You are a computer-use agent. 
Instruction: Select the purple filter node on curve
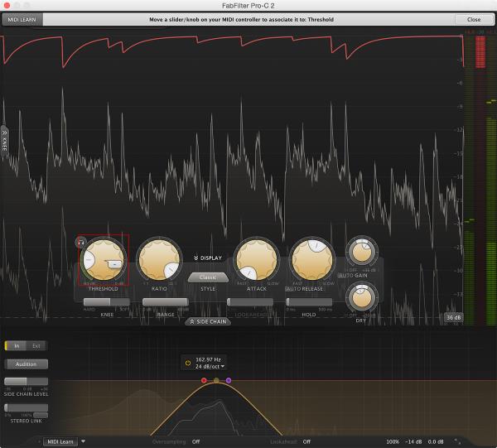[229, 380]
